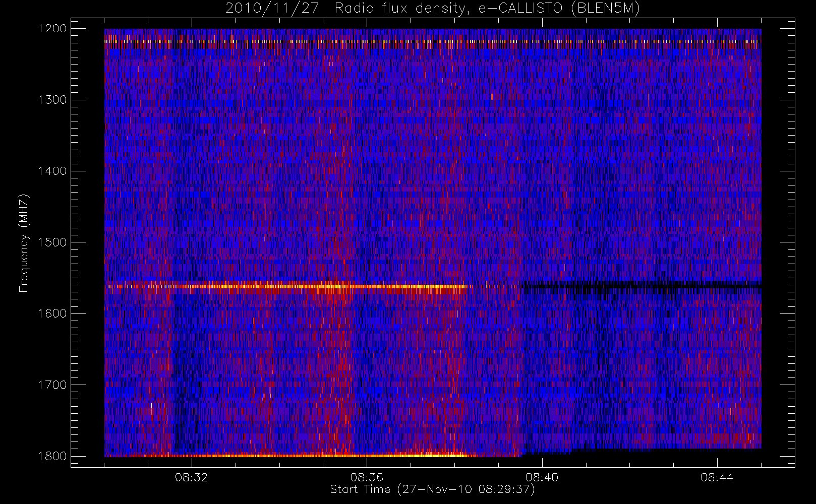The image size is (816, 504).
Task: Click the 08:32 time tick label
Action: (x=192, y=477)
